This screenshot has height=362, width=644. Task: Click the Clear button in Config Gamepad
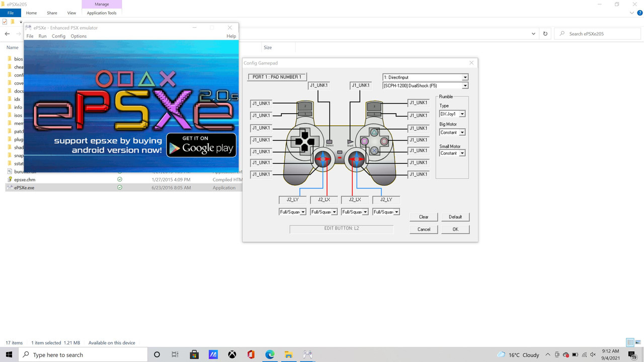(424, 217)
